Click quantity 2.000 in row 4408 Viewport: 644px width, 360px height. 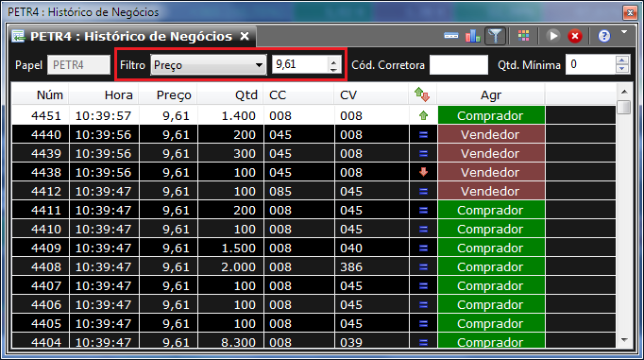pos(230,266)
